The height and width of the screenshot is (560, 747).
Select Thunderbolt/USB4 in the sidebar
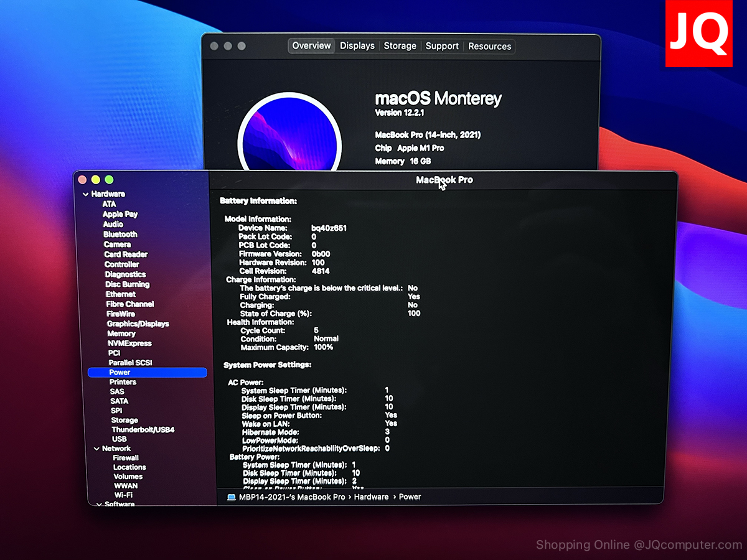click(x=143, y=430)
